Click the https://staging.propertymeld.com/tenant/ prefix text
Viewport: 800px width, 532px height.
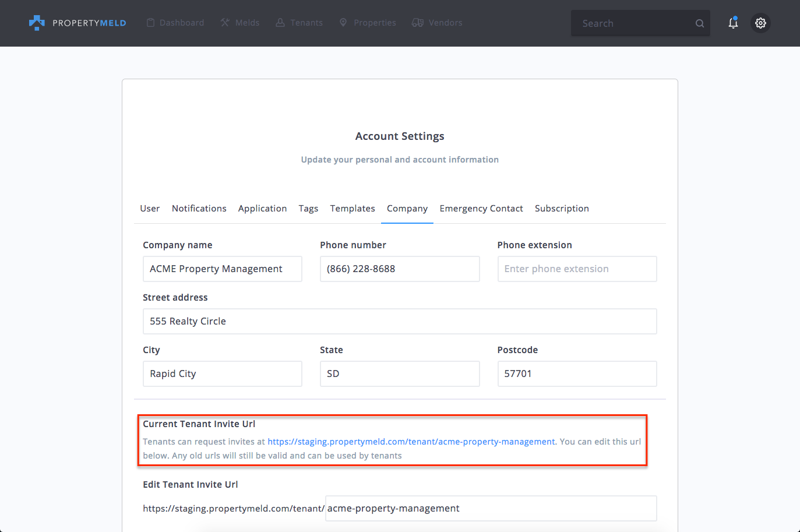click(234, 509)
